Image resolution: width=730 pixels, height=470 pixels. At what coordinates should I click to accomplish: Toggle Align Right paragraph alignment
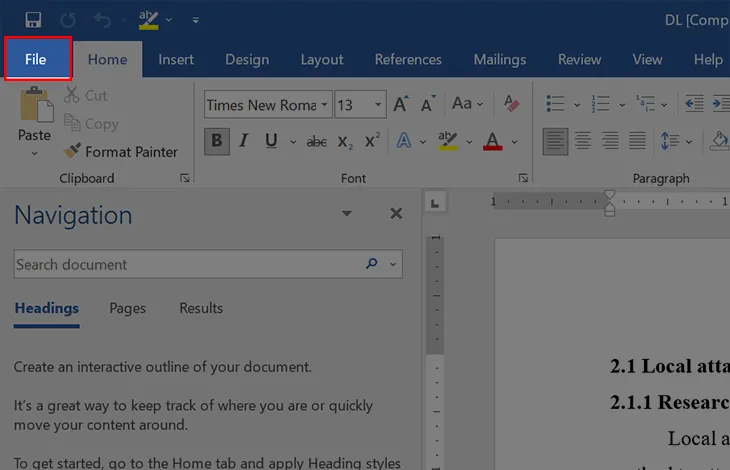pos(610,141)
